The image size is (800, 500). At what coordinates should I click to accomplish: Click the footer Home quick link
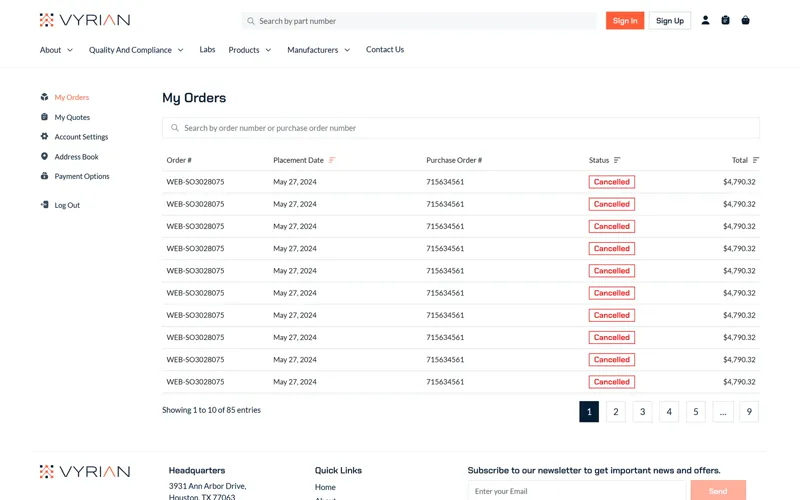coord(325,487)
